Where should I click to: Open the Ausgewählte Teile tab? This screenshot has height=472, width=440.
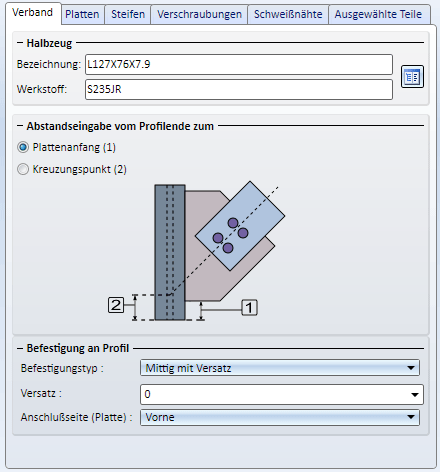coord(378,14)
